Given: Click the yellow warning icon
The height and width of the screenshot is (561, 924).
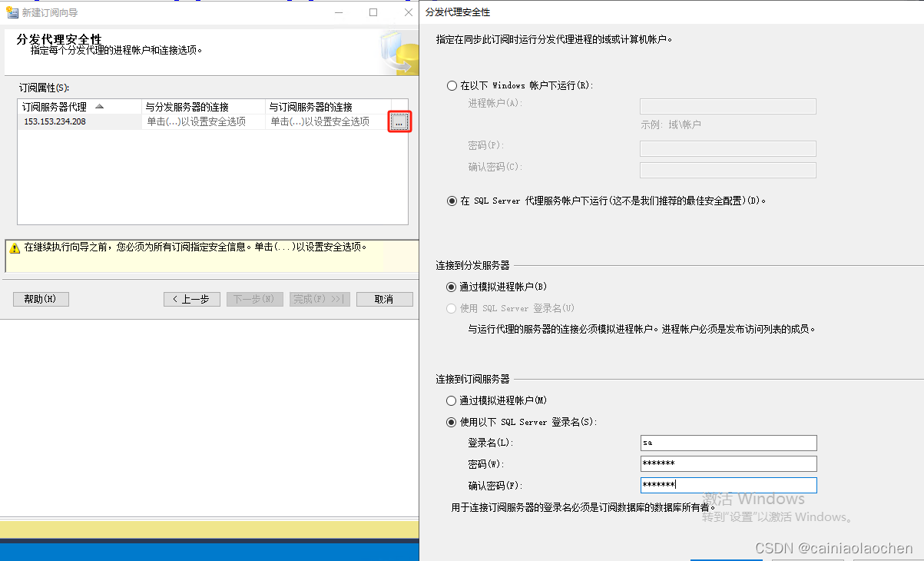Looking at the screenshot, I should 15,248.
